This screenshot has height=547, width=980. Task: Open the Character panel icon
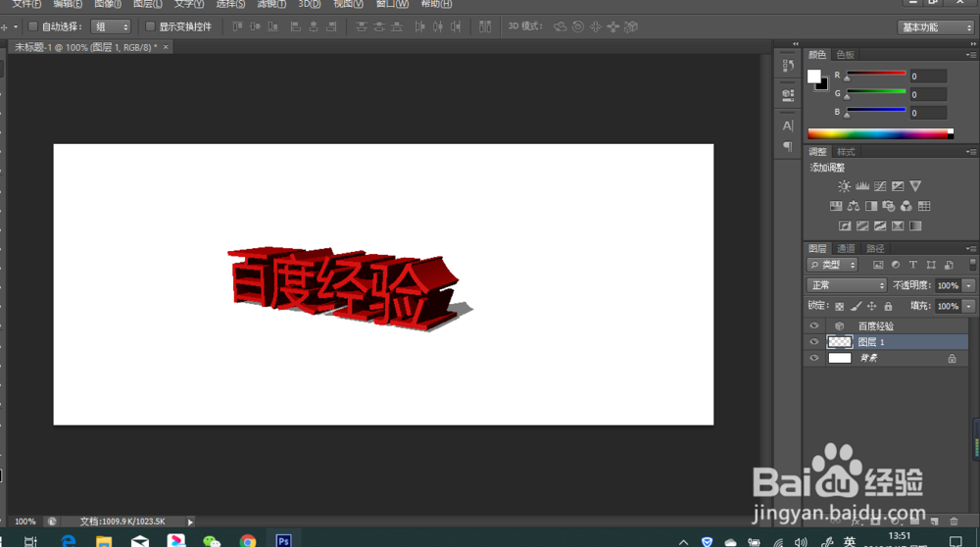788,125
